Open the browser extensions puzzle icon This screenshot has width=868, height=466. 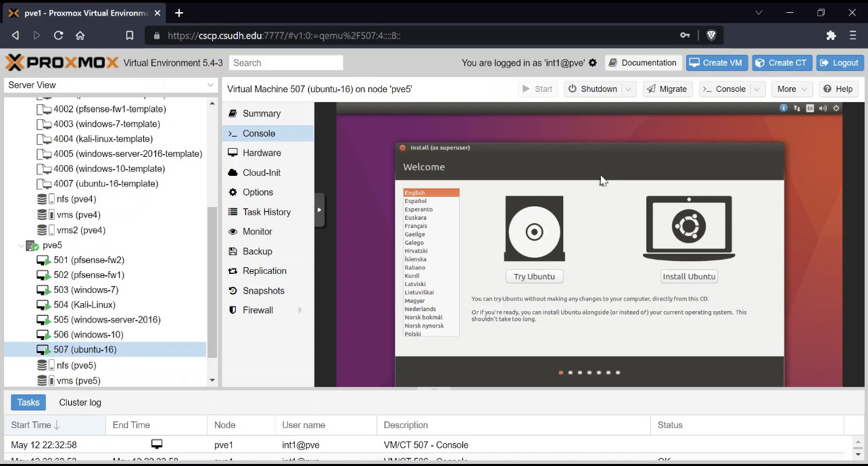pos(831,35)
